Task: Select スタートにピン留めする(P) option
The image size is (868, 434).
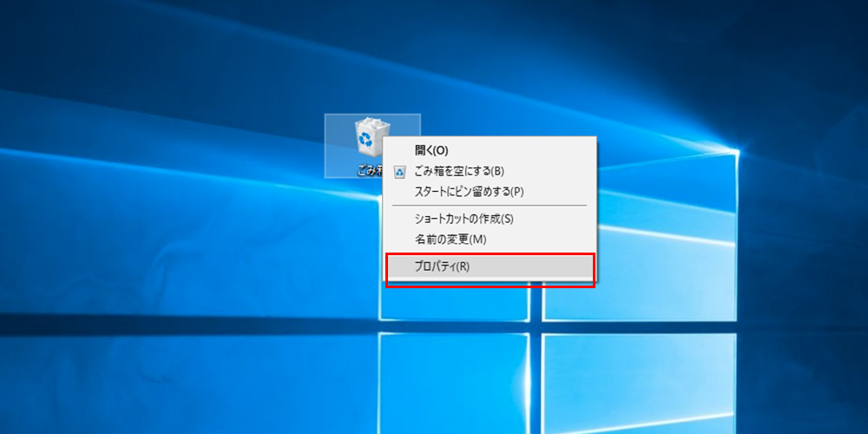Action: pos(490,192)
